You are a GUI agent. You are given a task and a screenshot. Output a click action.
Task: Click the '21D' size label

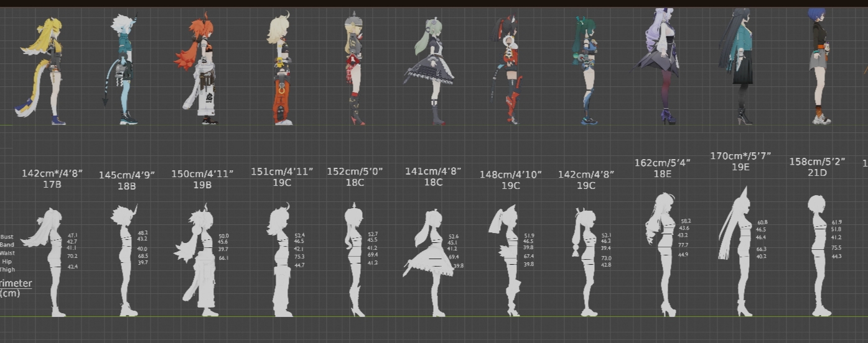coord(817,173)
